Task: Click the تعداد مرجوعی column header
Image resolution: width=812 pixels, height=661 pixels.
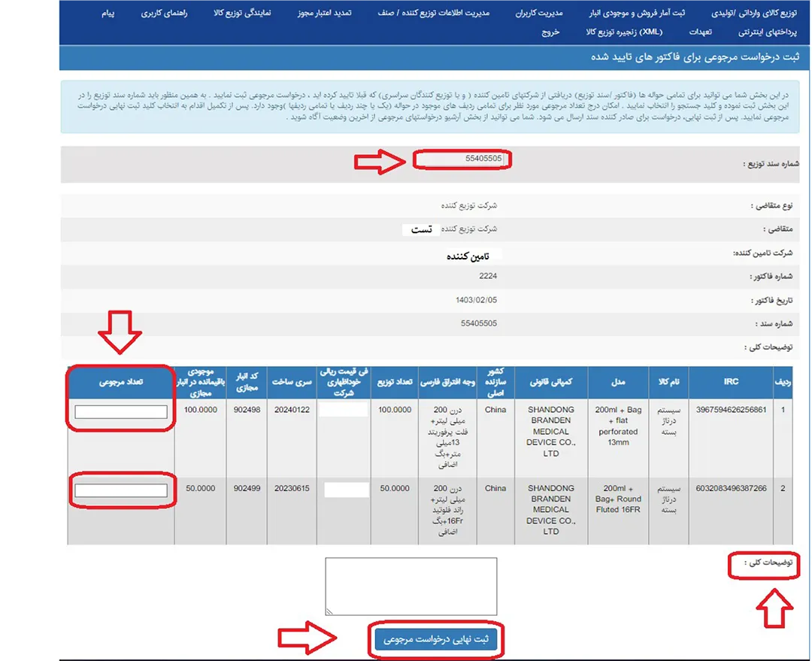Action: coord(120,382)
